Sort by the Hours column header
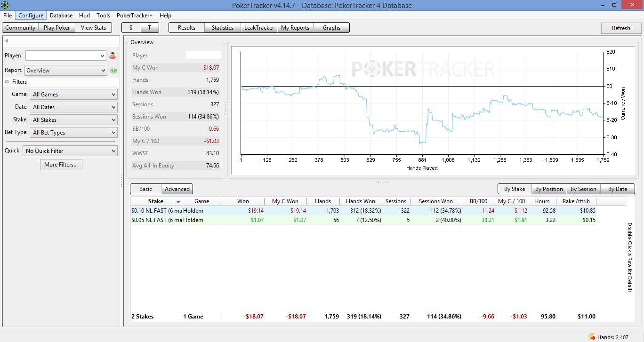 (x=542, y=201)
